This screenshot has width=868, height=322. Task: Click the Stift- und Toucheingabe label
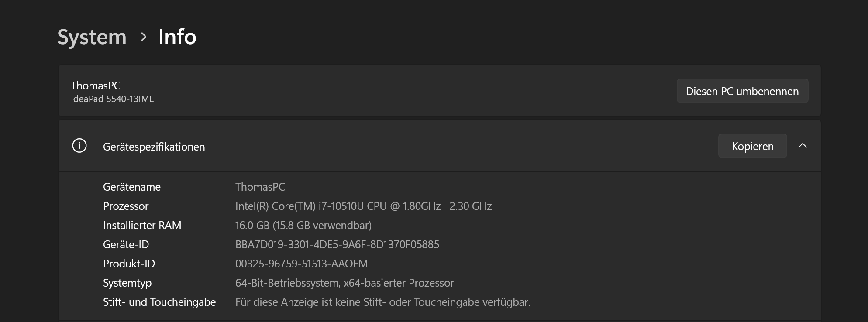(159, 302)
